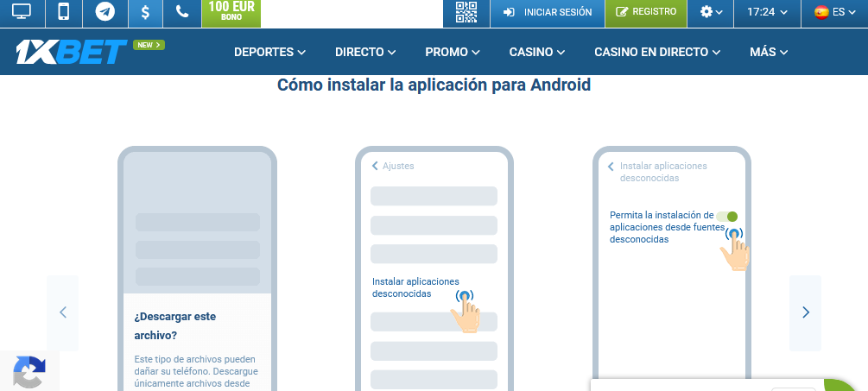
Task: Claim the 100 EUR BONO offer
Action: [x=231, y=12]
